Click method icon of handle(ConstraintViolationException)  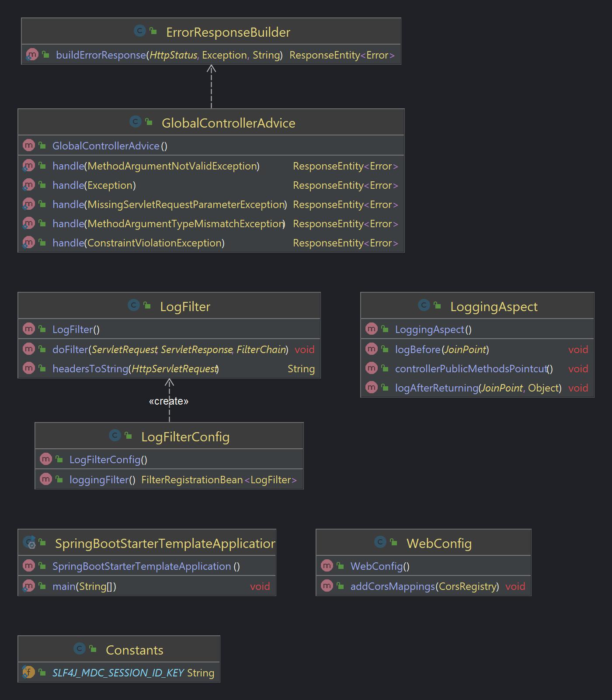pyautogui.click(x=28, y=243)
